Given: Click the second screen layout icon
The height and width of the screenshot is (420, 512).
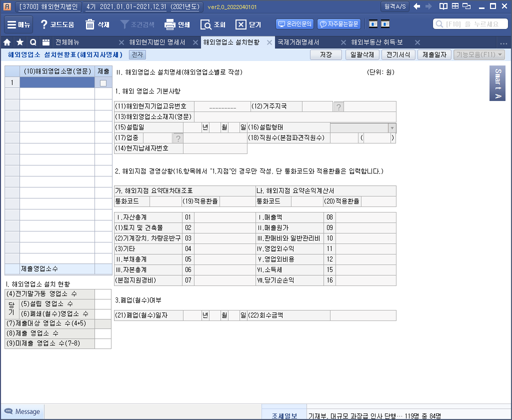Looking at the screenshot, I should click(x=385, y=24).
